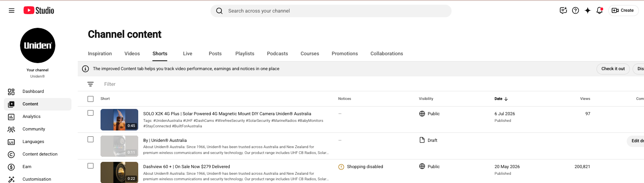Tick checkbox for SOLO X2K 4G Plus short
The image size is (644, 183).
click(91, 113)
